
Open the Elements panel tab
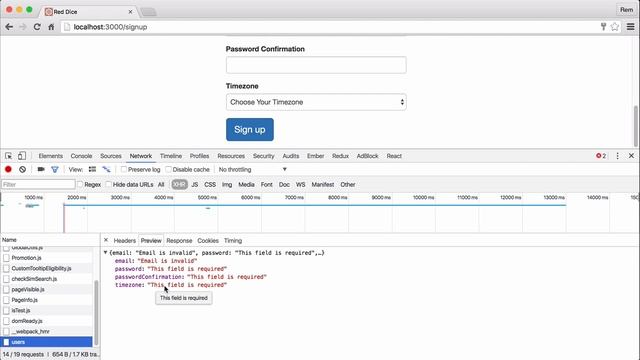[51, 156]
